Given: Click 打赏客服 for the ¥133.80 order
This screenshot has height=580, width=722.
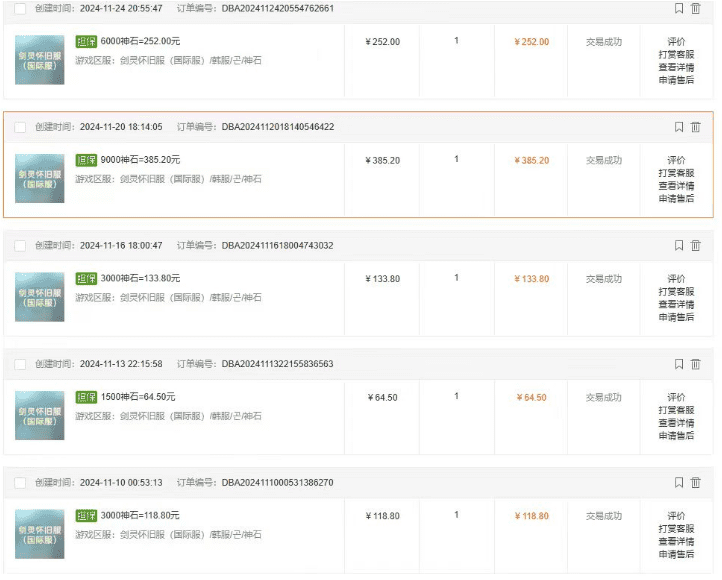Looking at the screenshot, I should 676,291.
